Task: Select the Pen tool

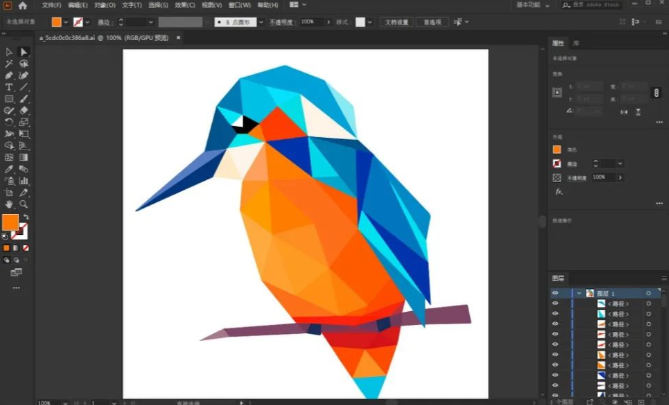Action: 9,76
